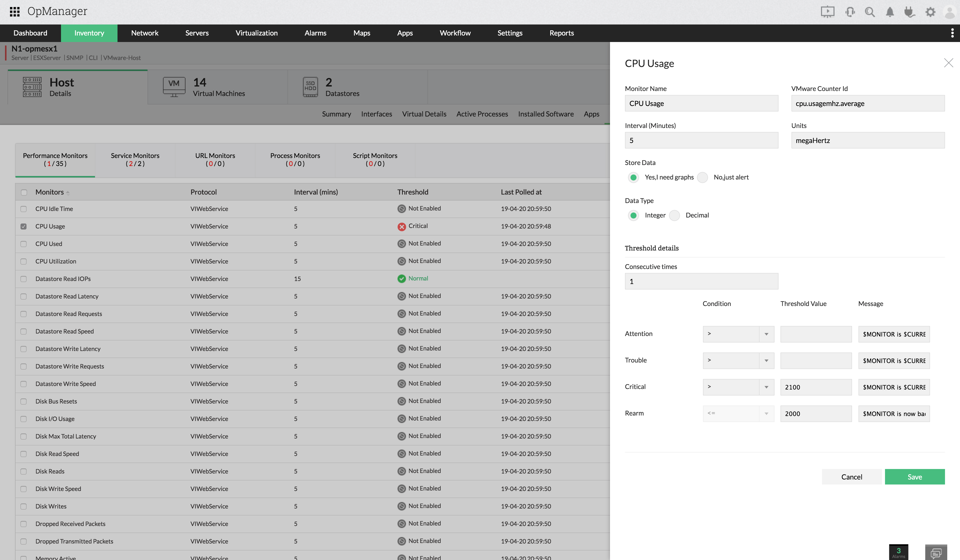Select the 'No,just alert' radio option

[x=702, y=177]
